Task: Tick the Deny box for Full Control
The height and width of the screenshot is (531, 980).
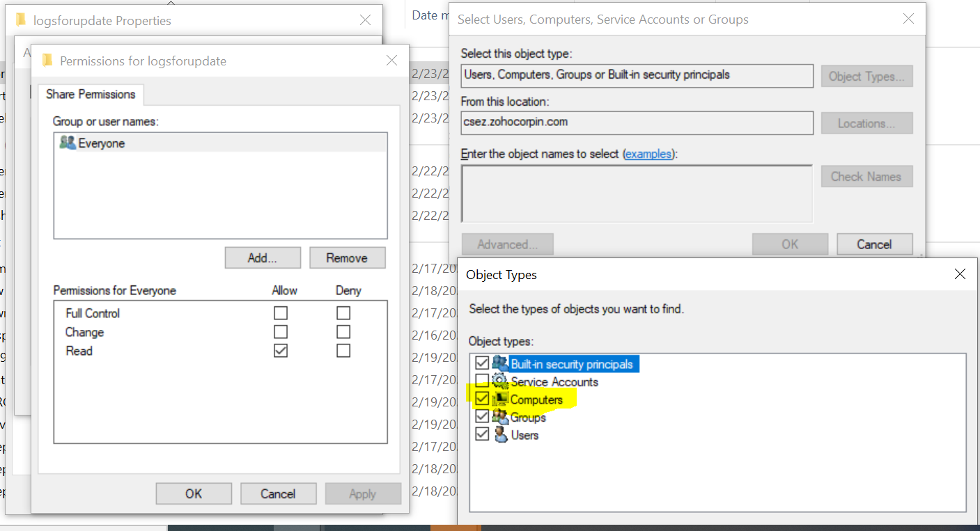Action: pyautogui.click(x=343, y=313)
